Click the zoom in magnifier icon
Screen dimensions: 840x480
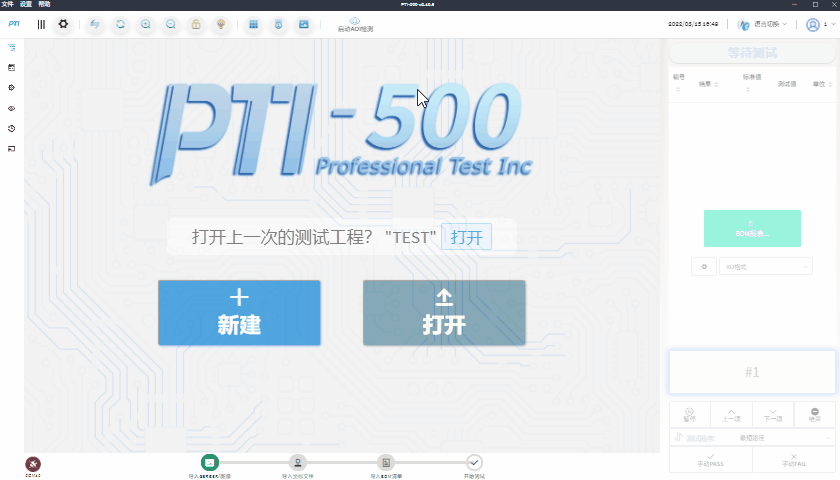(x=146, y=25)
